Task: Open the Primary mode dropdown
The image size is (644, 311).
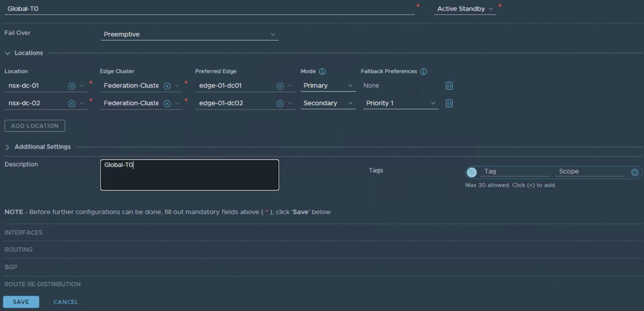Action: 328,86
